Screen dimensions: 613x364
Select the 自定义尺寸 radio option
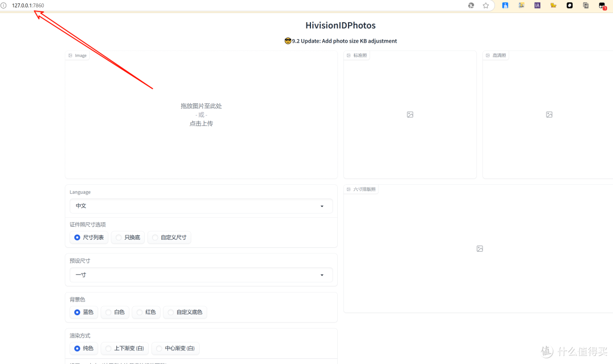pos(169,238)
